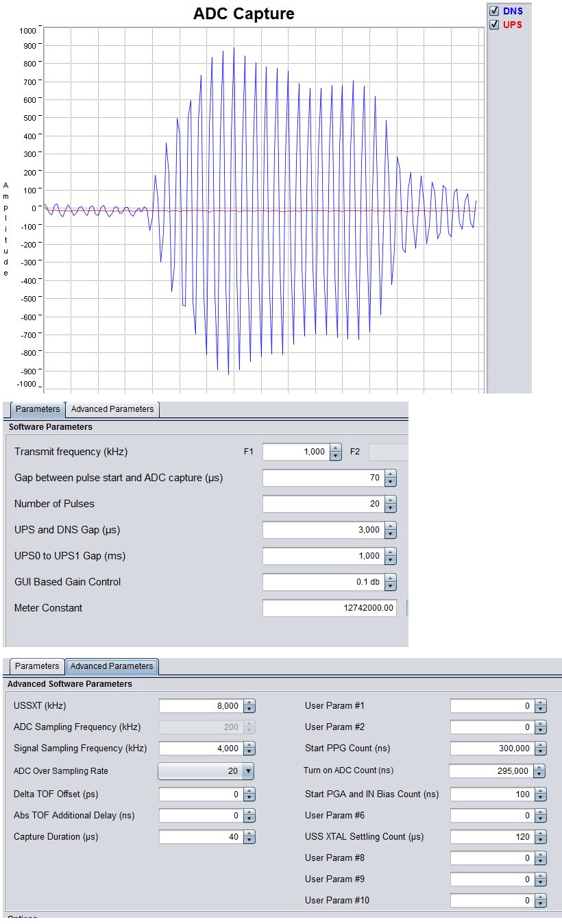Screen dimensions: 562x924
Task: Click the Capture Duration field
Action: coord(201,837)
